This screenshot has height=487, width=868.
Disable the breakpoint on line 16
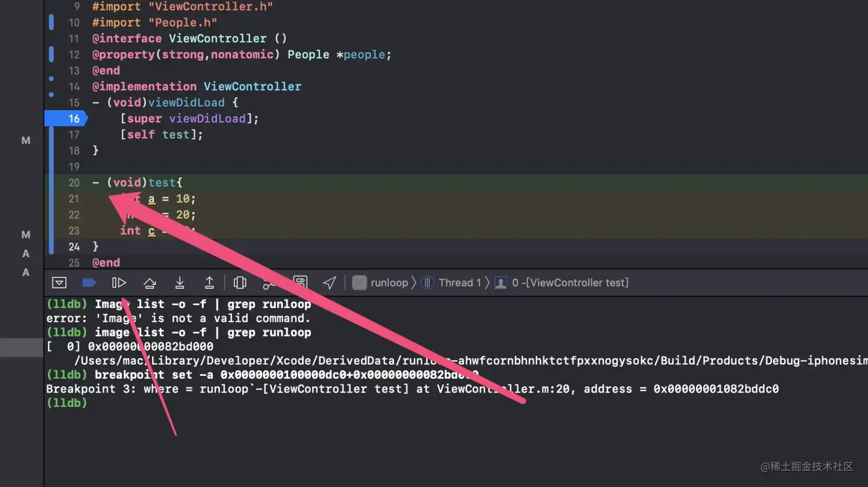(66, 119)
